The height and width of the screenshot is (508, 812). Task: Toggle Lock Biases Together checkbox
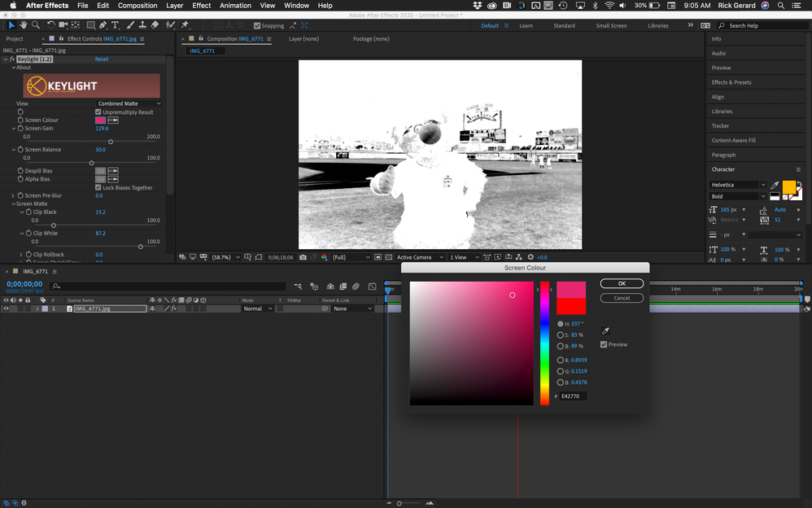[x=98, y=188]
